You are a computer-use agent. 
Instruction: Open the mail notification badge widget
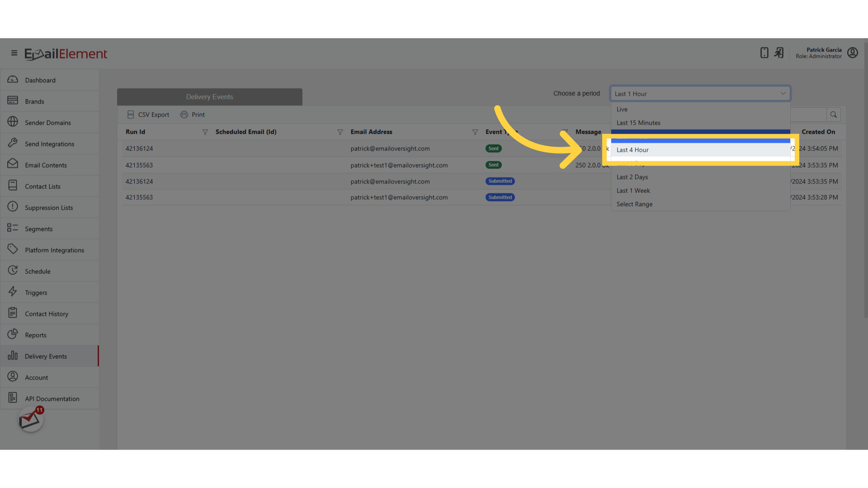pos(31,419)
